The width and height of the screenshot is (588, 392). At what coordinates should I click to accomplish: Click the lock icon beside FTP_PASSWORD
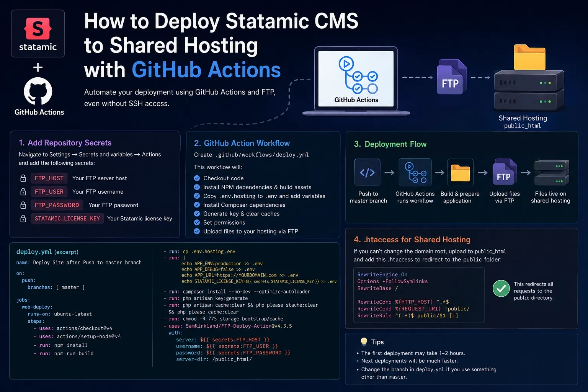tap(23, 205)
